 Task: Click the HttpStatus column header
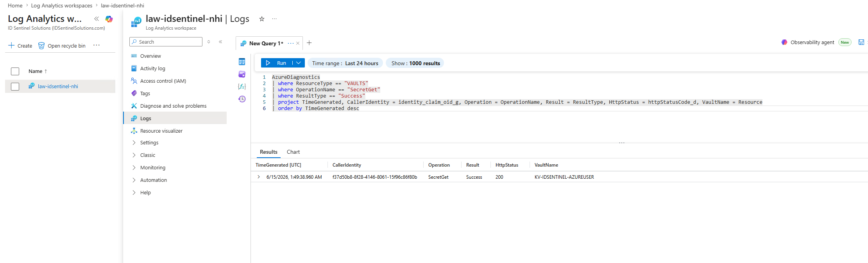coord(507,165)
